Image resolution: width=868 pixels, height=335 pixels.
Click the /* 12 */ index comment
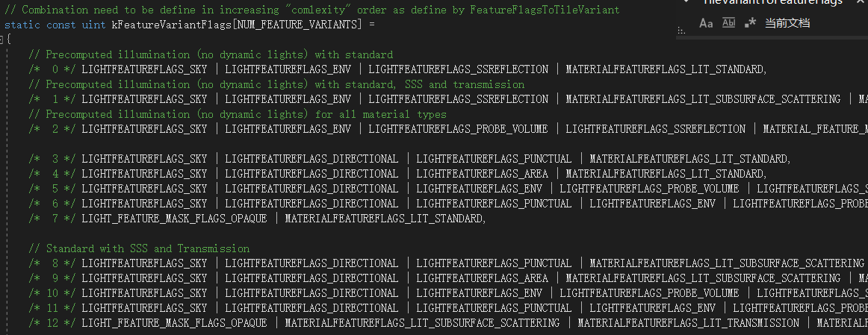tap(53, 323)
